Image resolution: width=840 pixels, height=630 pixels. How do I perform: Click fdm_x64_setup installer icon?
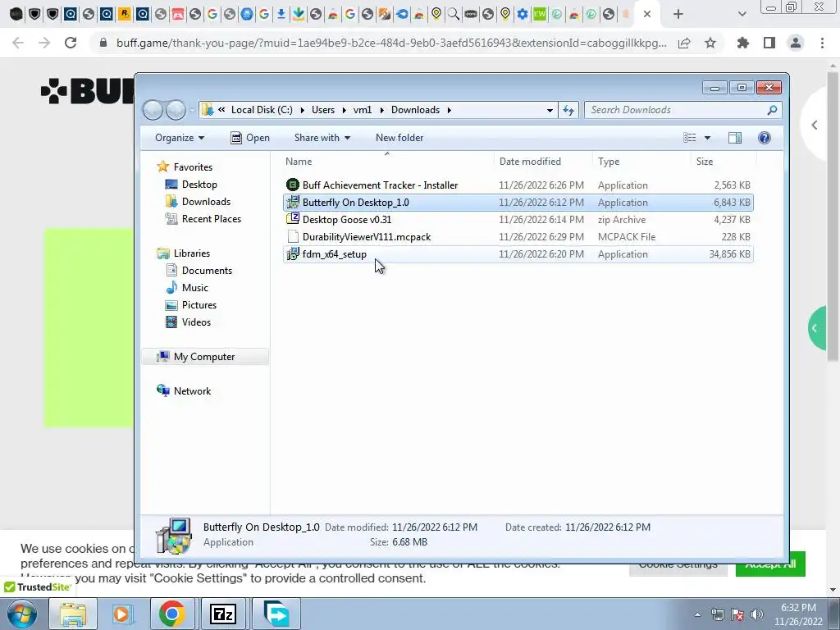(x=293, y=254)
